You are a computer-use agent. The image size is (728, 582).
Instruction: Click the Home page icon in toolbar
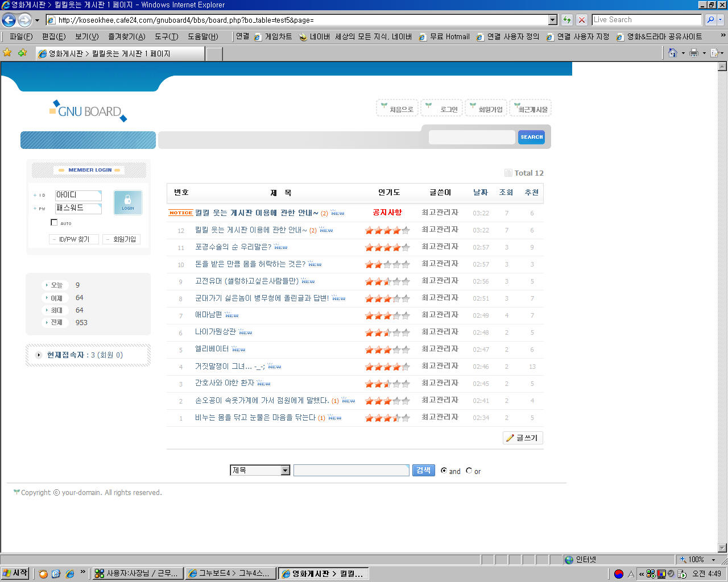(x=672, y=53)
